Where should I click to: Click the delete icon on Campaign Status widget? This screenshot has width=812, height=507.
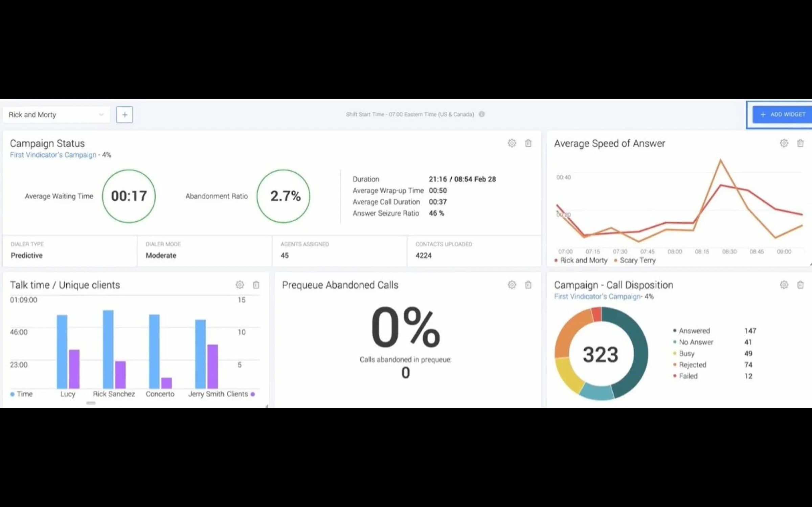528,143
